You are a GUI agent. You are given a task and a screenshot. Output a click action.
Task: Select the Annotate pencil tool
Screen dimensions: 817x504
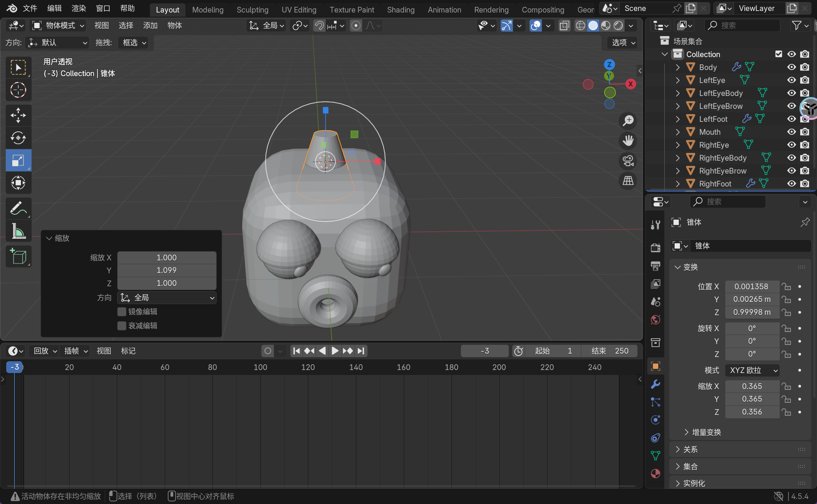[x=18, y=208]
